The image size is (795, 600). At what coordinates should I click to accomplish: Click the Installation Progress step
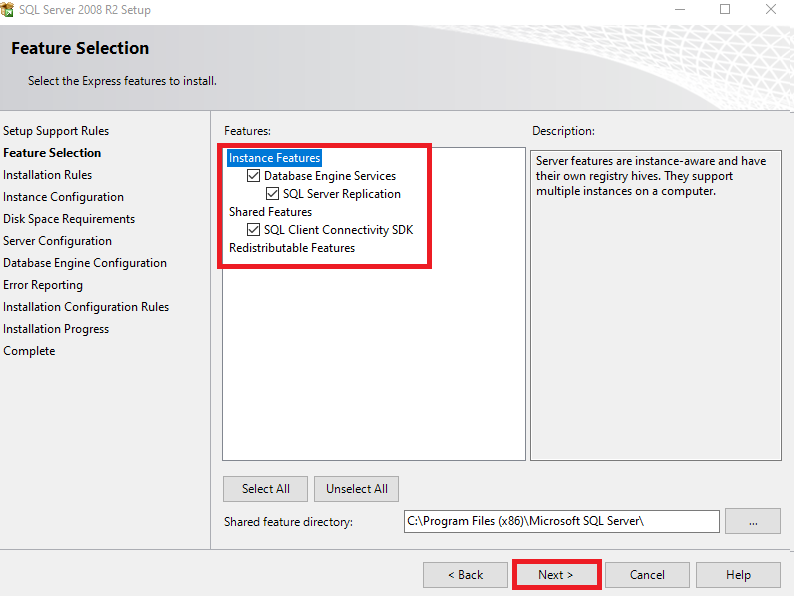pos(56,329)
